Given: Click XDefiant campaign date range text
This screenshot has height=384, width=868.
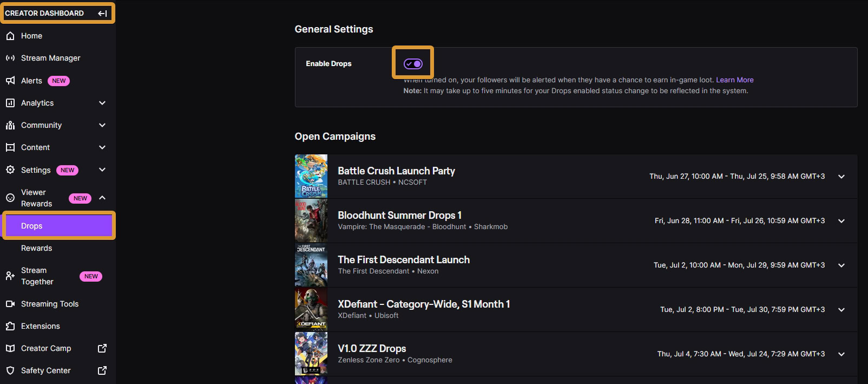Looking at the screenshot, I should 742,310.
